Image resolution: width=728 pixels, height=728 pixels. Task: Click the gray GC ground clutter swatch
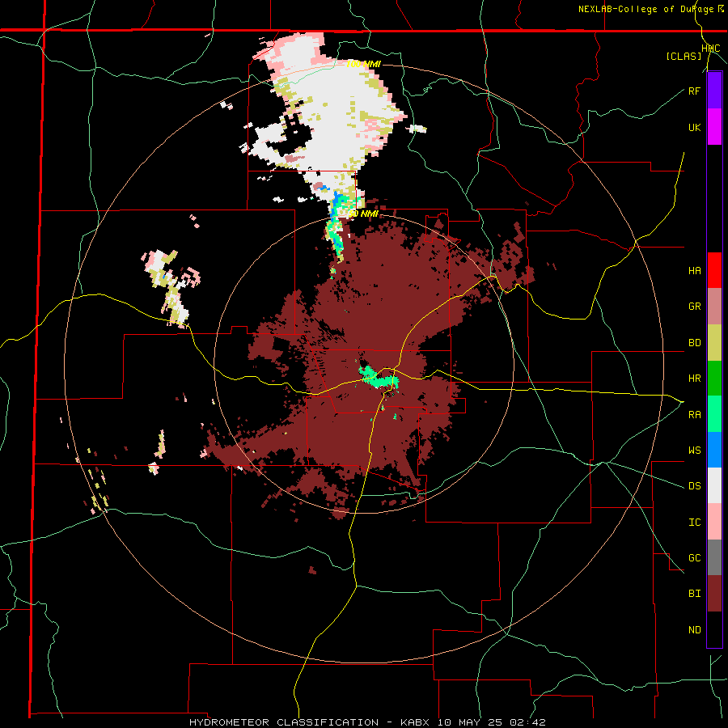coord(714,557)
